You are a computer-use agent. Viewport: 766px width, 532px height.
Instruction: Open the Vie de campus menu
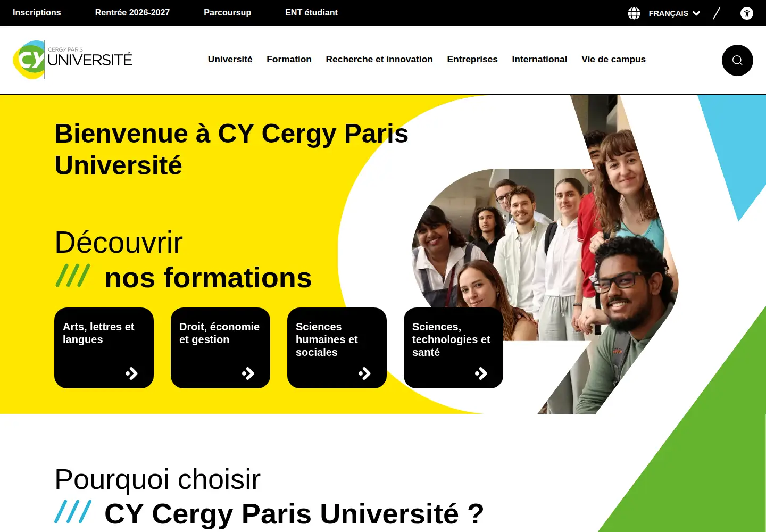coord(613,60)
